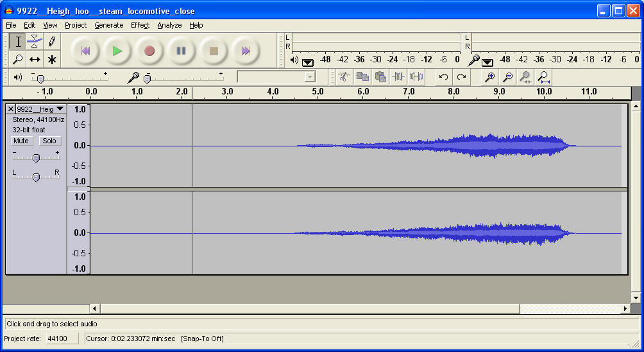Click the Project rate 44100 field
The width and height of the screenshot is (644, 352).
click(x=61, y=339)
